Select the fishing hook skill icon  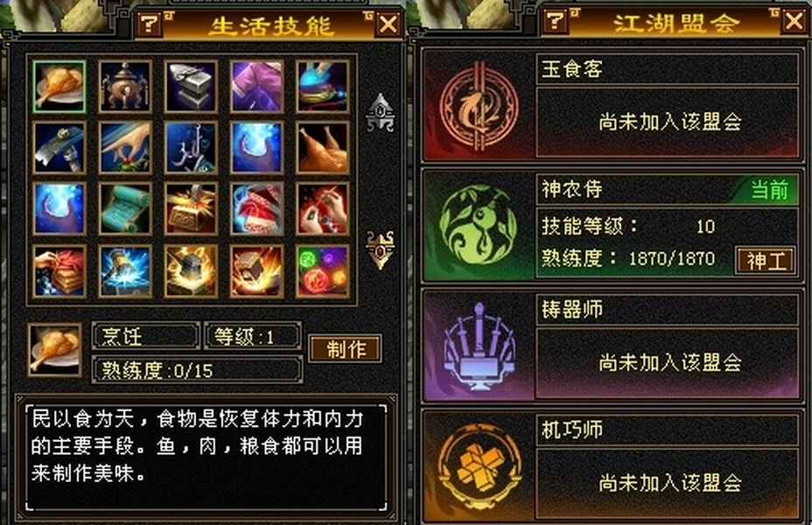coord(191,148)
